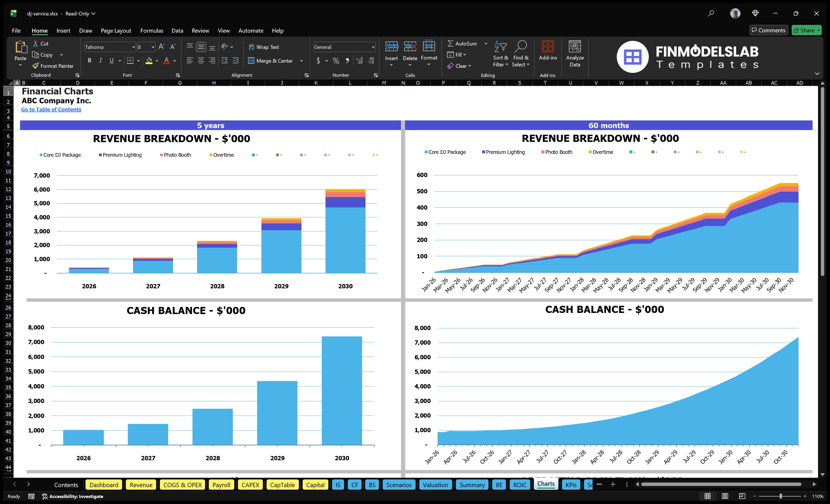Click the Go to Table of Contents link
Viewport: 830px width, 504px height.
click(x=51, y=109)
